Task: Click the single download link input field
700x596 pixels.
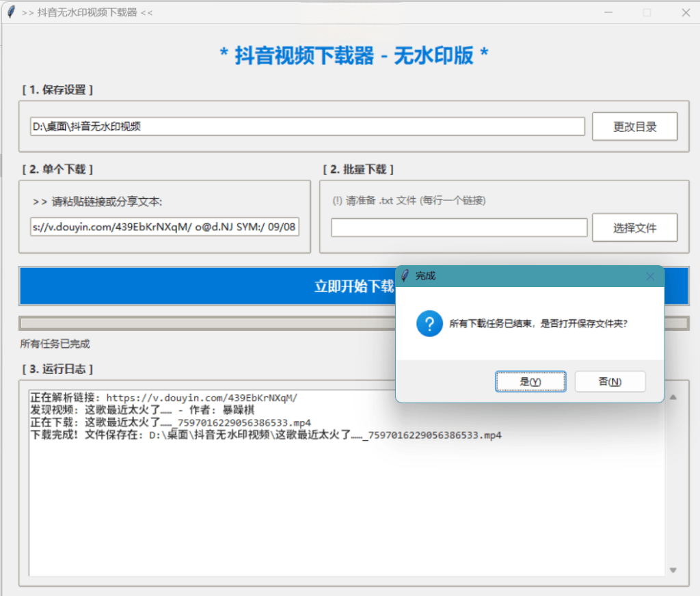Action: click(164, 227)
